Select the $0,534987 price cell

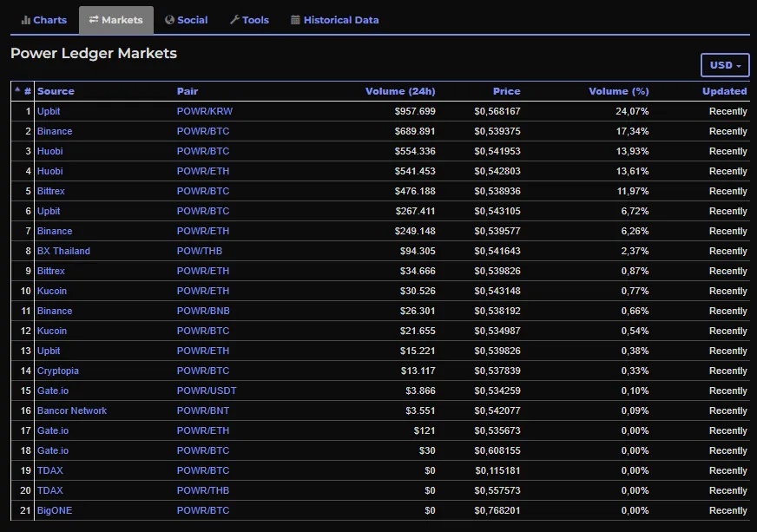(497, 331)
